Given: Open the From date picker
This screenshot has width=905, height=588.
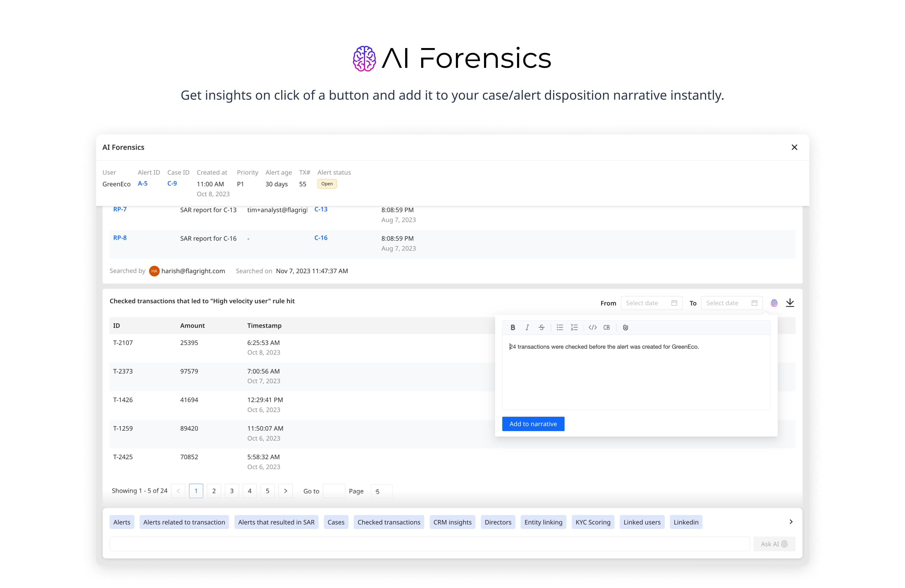Looking at the screenshot, I should coord(651,303).
